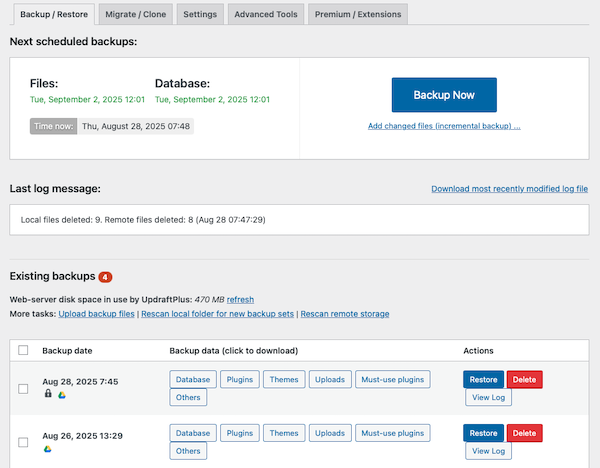Open the Migrate / Clone tab
The height and width of the screenshot is (468, 600).
[137, 15]
